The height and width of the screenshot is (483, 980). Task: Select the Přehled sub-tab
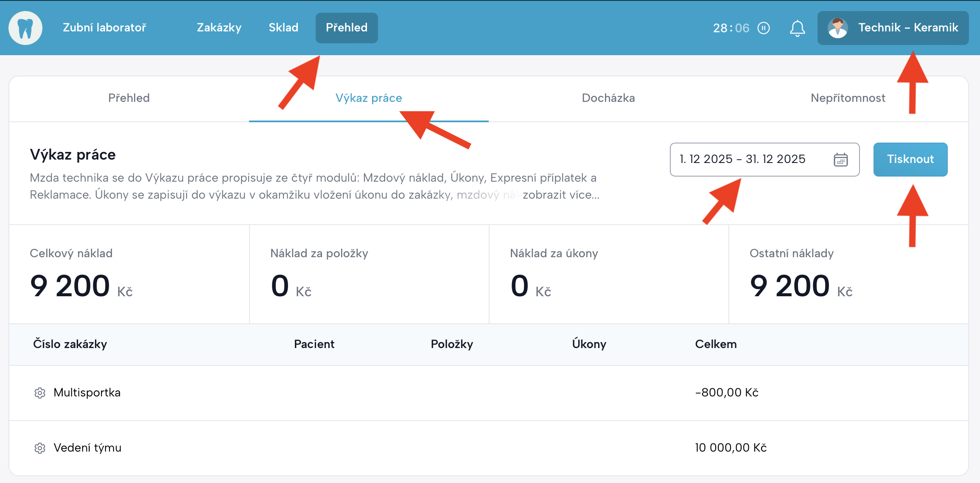[129, 98]
